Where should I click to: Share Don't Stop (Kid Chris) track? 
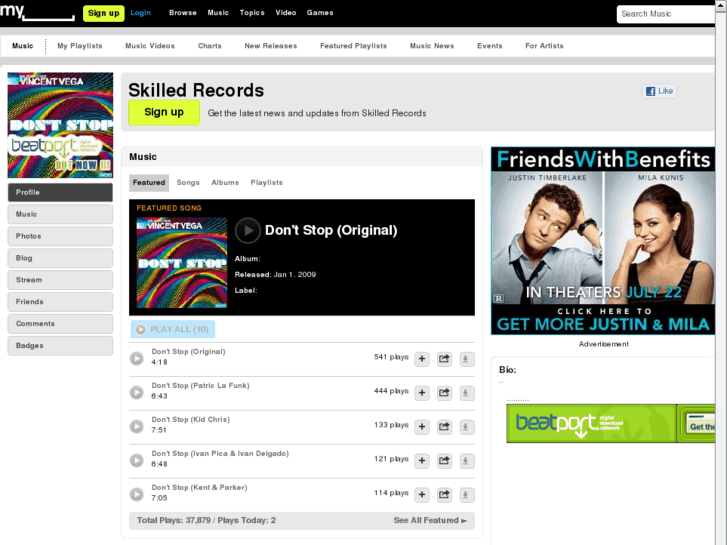(x=444, y=427)
